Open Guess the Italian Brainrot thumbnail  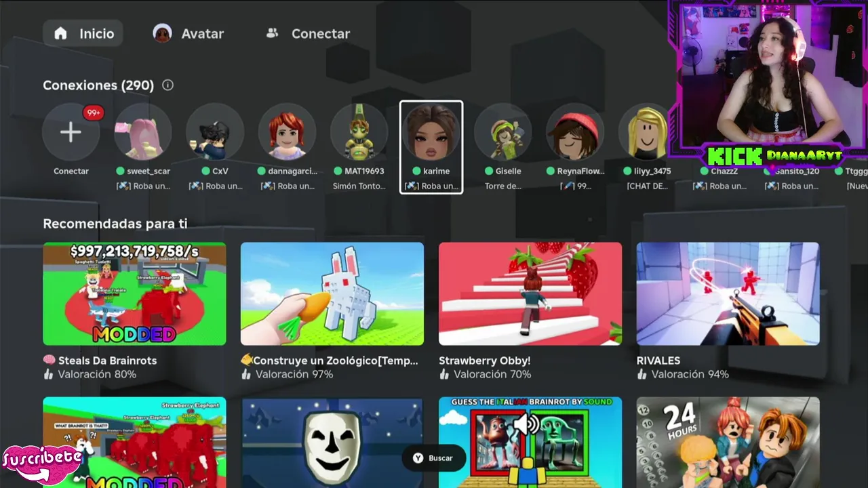[530, 443]
